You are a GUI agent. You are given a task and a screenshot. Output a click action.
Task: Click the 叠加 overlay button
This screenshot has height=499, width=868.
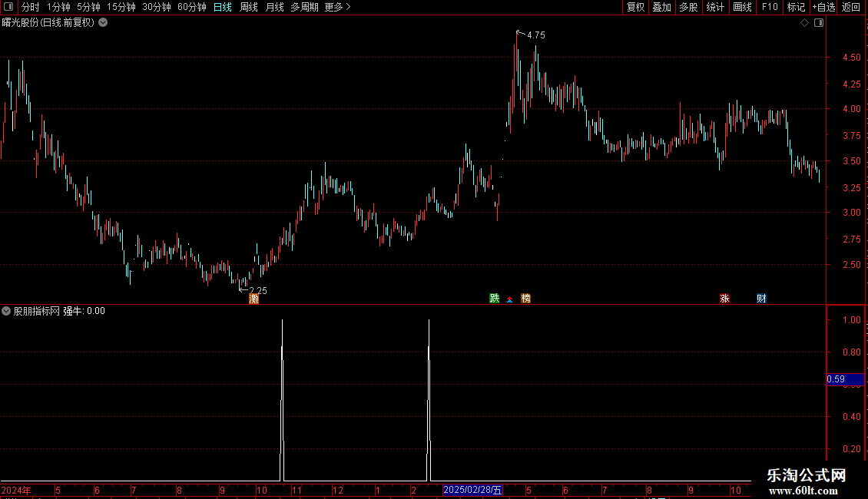[x=662, y=7]
